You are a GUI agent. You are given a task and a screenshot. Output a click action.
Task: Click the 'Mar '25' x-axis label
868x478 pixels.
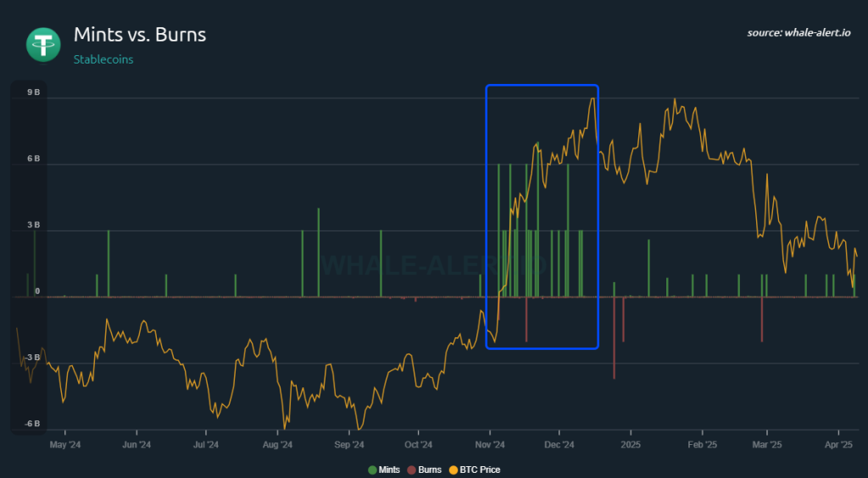click(x=767, y=445)
